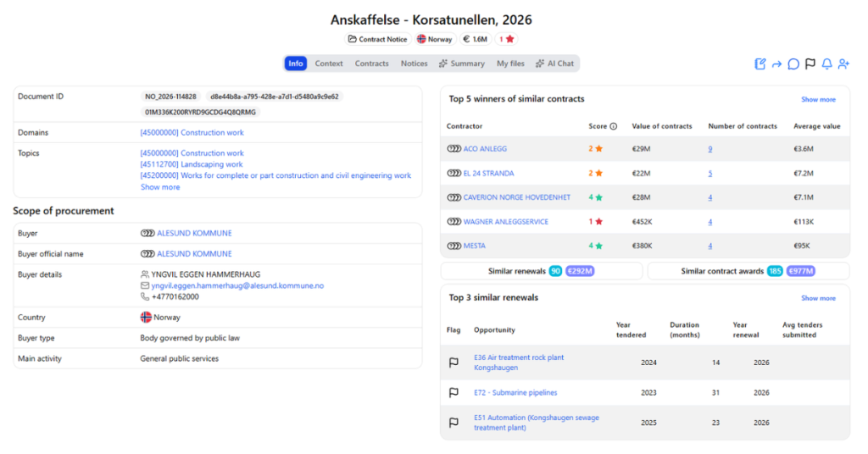Open the 45112700 Landscaping work link
Viewport: 868px width, 454px height.
192,164
